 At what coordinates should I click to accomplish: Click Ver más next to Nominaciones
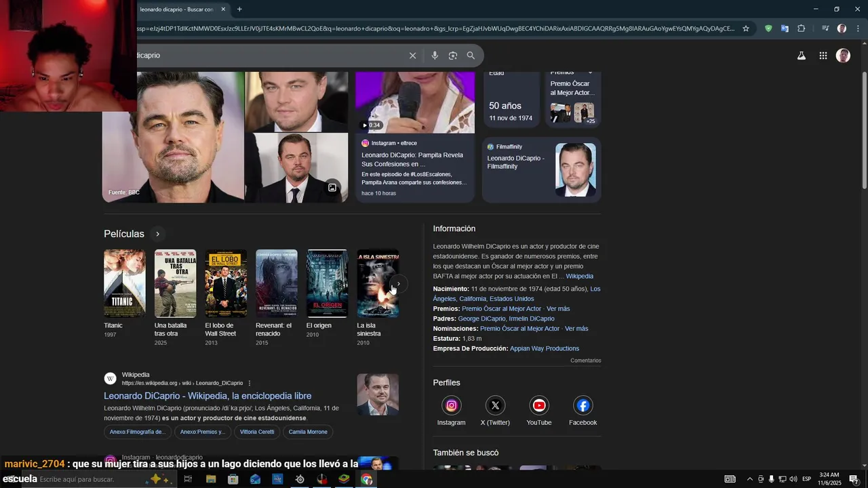pyautogui.click(x=576, y=328)
